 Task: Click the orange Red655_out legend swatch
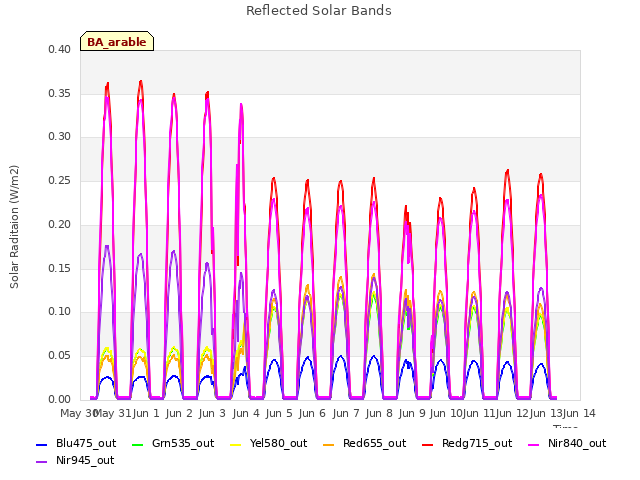pyautogui.click(x=329, y=444)
